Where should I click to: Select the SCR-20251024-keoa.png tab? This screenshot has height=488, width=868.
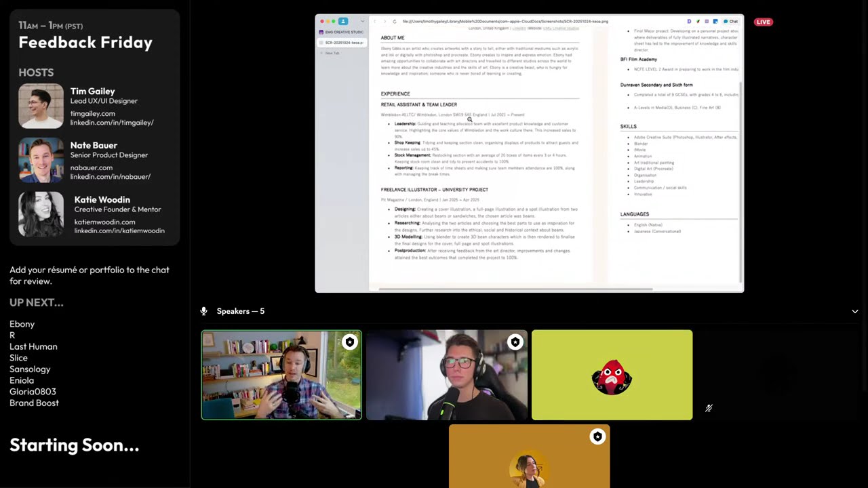point(342,43)
